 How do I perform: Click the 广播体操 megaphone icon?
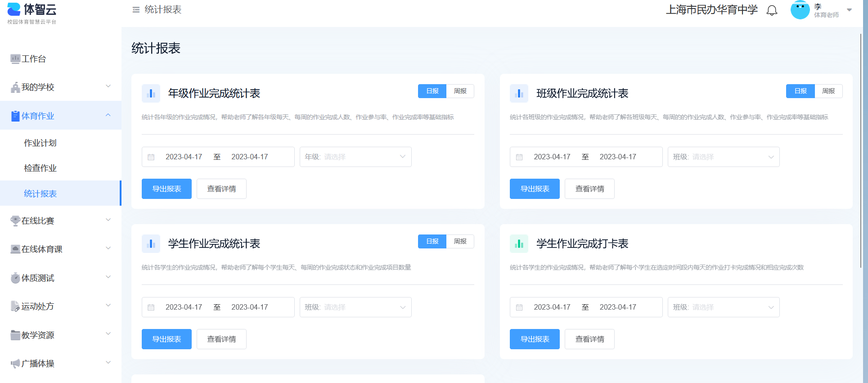click(15, 364)
